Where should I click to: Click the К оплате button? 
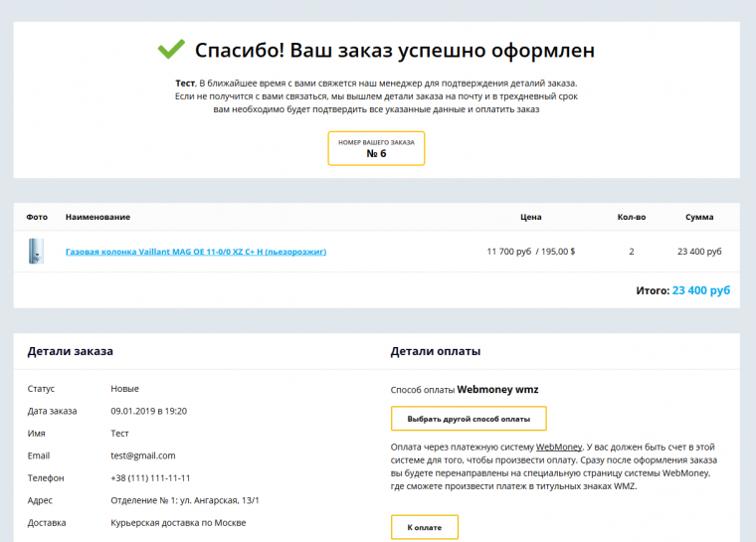tap(424, 526)
